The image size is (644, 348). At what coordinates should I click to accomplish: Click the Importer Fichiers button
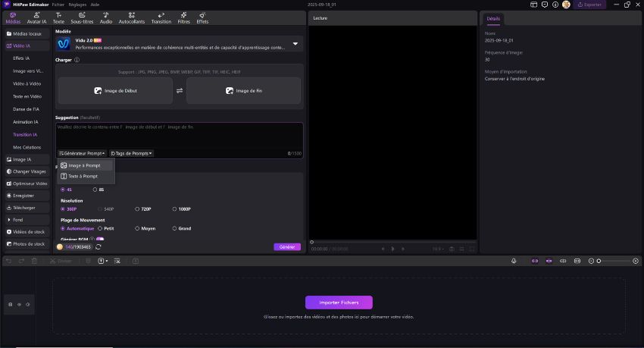pos(339,303)
